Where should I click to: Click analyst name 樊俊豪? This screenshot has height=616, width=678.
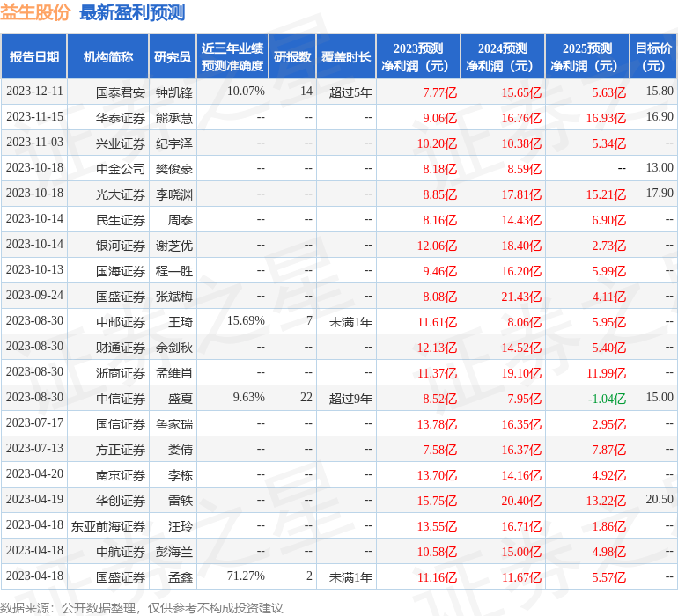pyautogui.click(x=173, y=169)
